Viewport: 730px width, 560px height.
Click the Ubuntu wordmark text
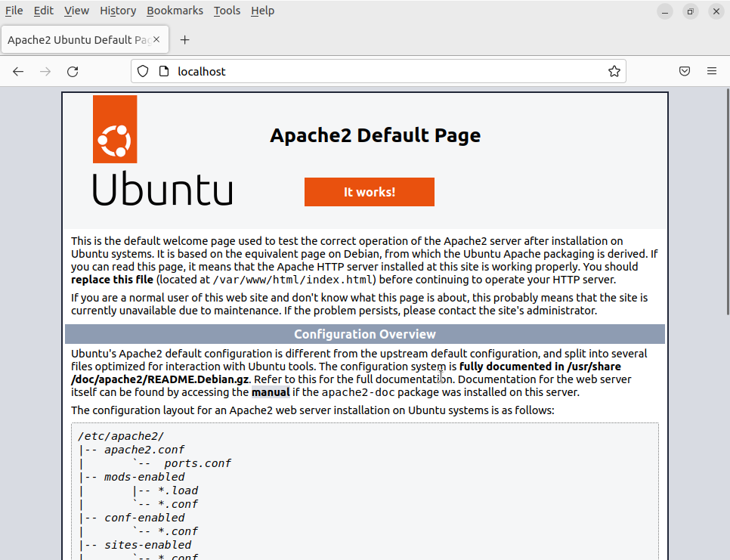(x=162, y=188)
